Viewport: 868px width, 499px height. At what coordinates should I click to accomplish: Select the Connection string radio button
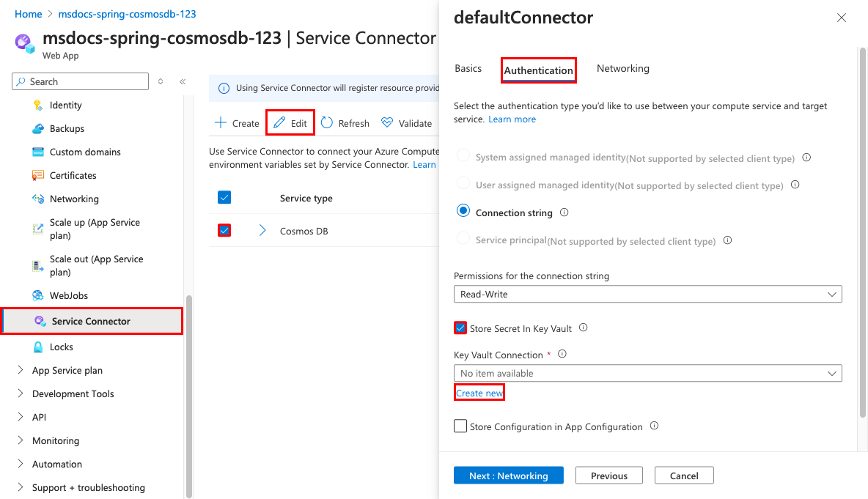point(463,211)
